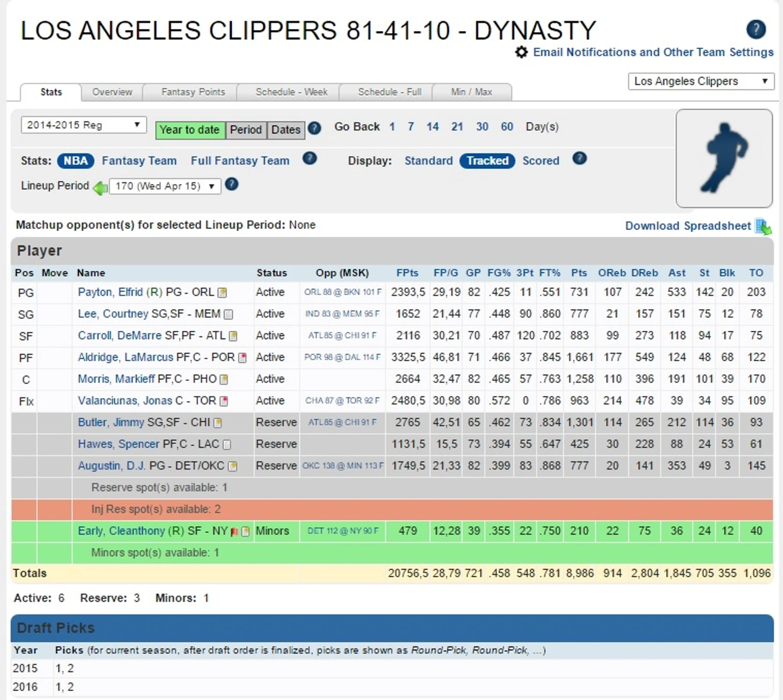Screen dimensions: 783x700
Task: Open Payton, Elfrid player page
Action: pyautogui.click(x=110, y=292)
